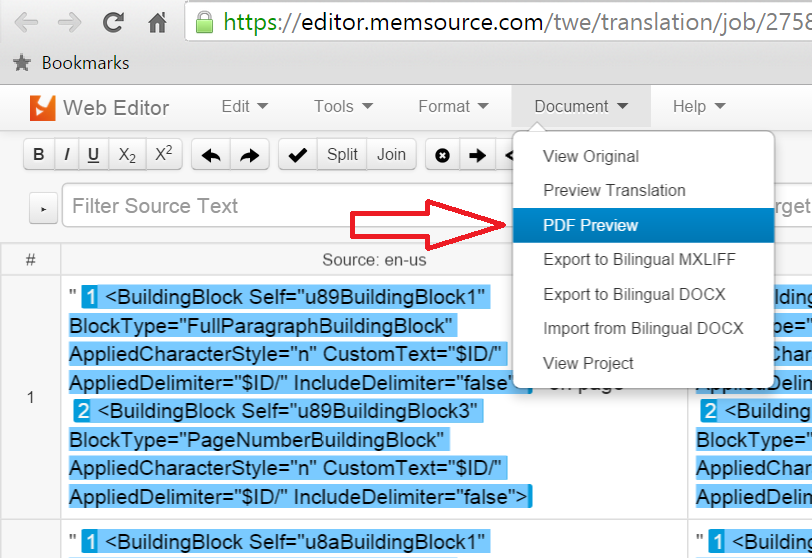Screen dimensions: 812x558
Task: Select segment number 1 row cell
Action: pos(31,397)
